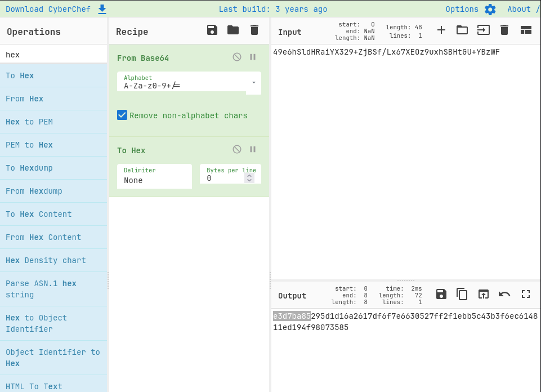Image resolution: width=541 pixels, height=392 pixels.
Task: Open the Delimiter dropdown set to None
Action: coord(154,176)
